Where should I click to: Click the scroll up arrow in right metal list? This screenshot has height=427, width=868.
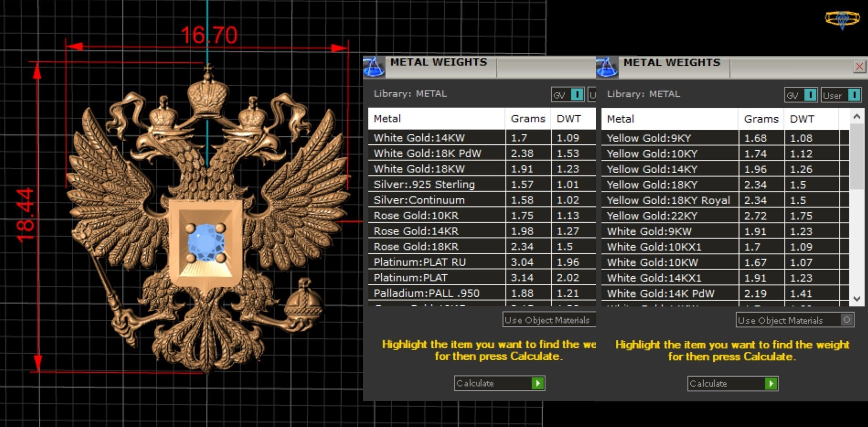coord(857,117)
